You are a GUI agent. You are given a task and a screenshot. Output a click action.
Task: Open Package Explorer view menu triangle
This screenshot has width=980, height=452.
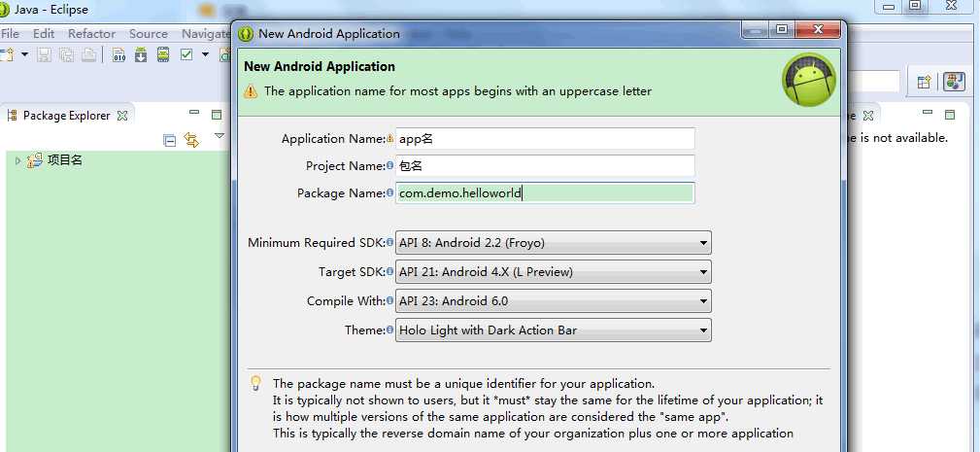click(x=219, y=136)
